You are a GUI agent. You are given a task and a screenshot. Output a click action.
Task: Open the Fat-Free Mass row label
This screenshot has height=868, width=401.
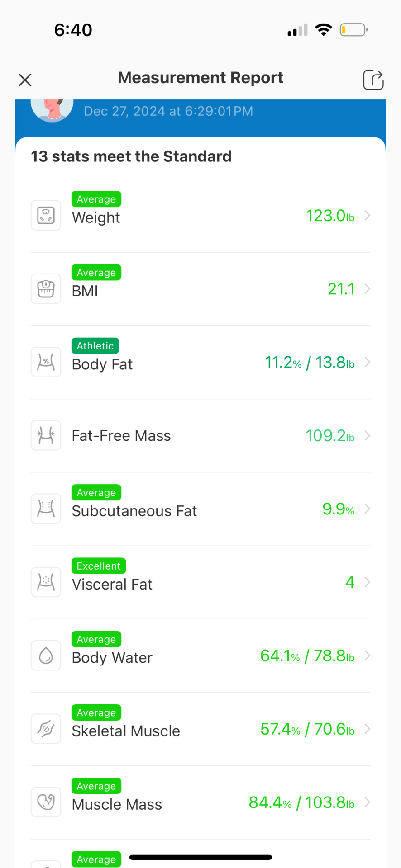(x=121, y=436)
